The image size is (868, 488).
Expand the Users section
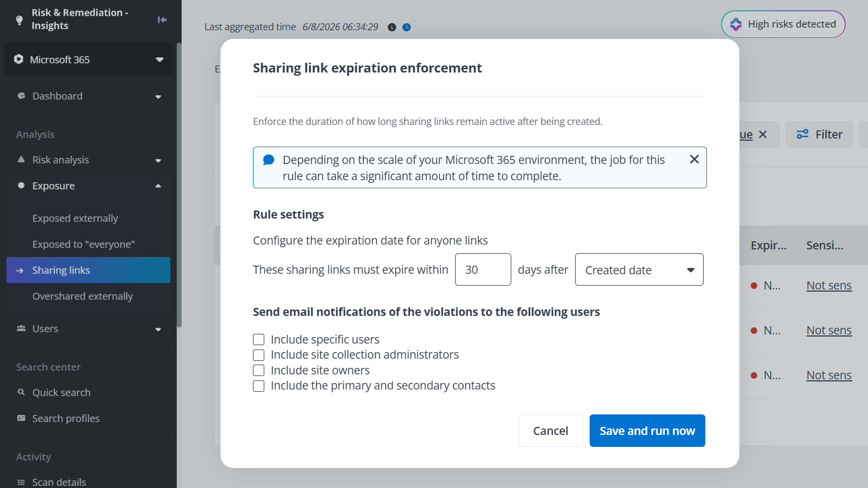coord(88,329)
